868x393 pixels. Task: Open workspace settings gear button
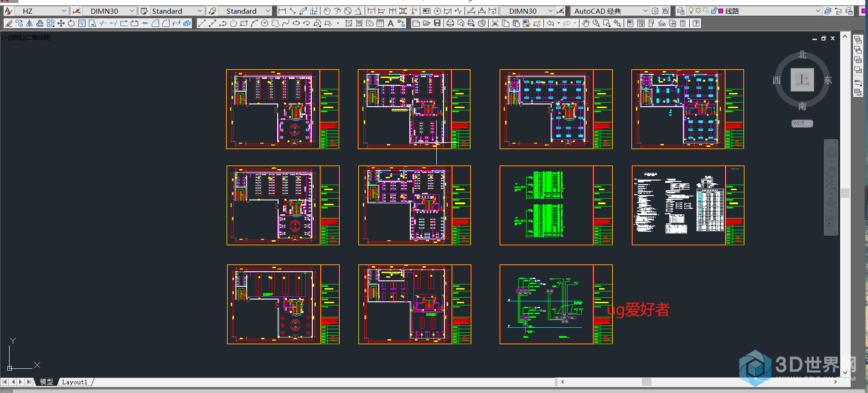(x=655, y=11)
